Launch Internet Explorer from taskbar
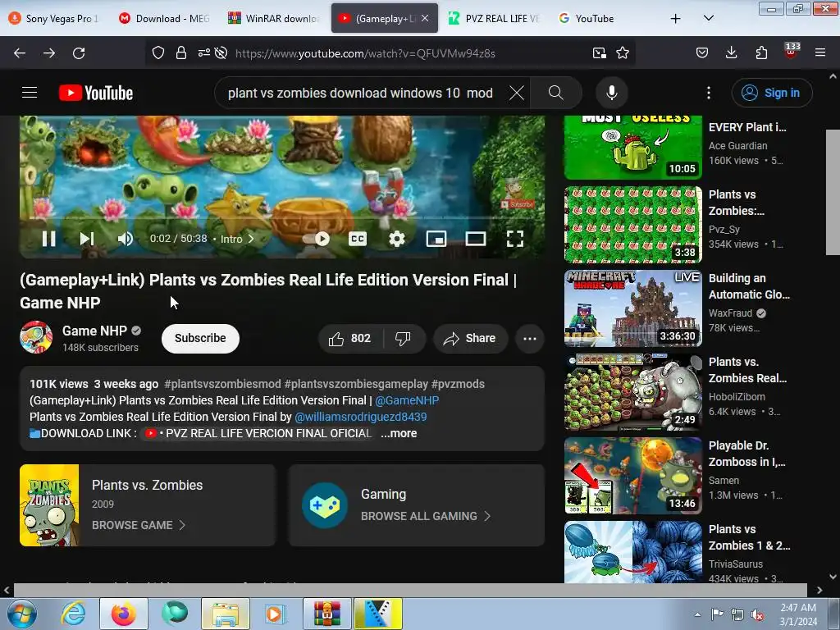The height and width of the screenshot is (630, 840). 73,614
